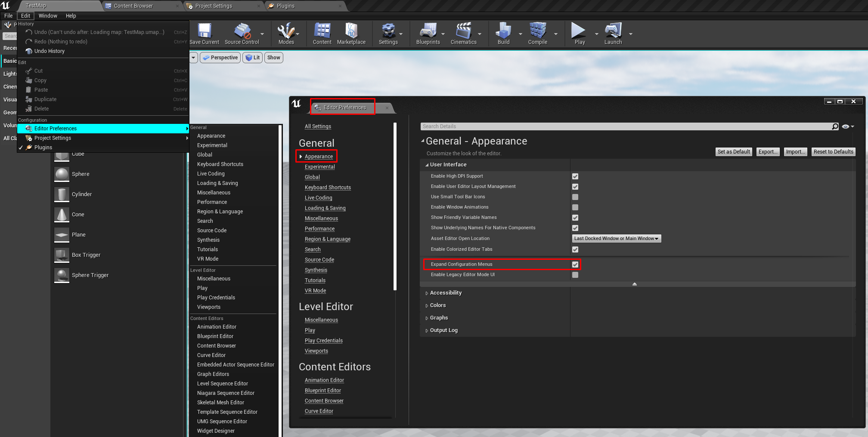Click the Export... button
The image size is (868, 437).
768,152
